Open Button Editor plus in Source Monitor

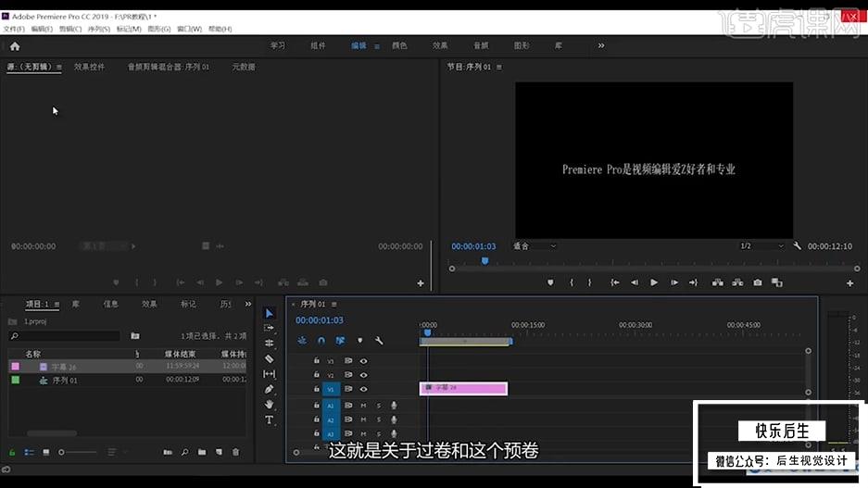pos(421,283)
